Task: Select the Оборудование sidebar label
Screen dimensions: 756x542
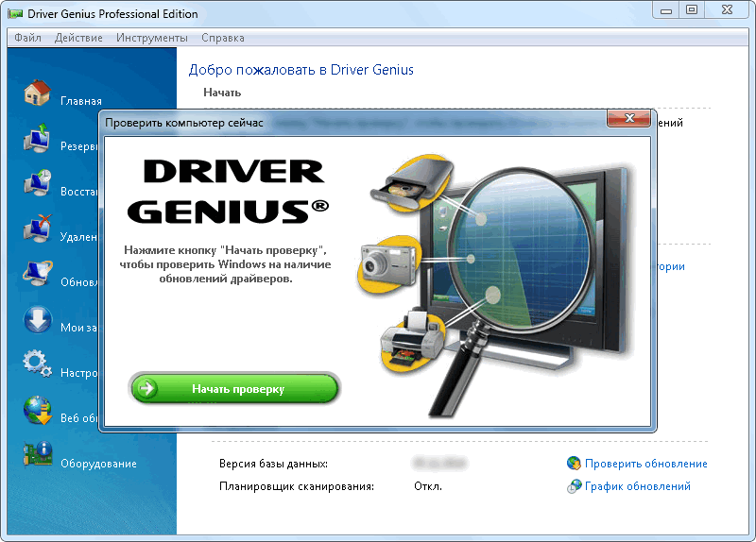Action: pos(98,464)
